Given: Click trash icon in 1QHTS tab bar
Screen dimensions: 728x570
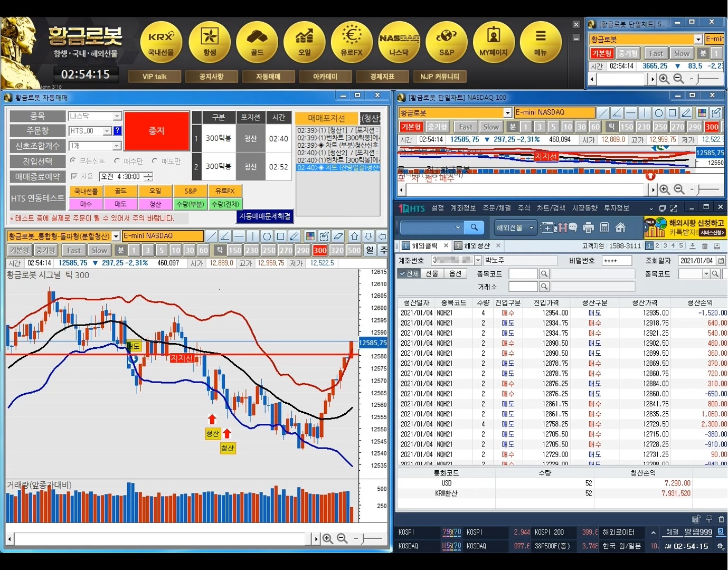Looking at the screenshot, I should (x=705, y=246).
